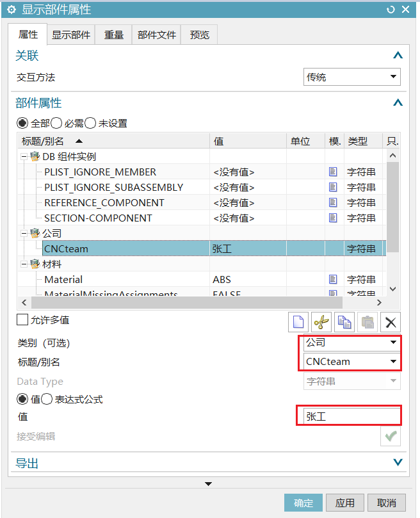Click the reset dialog icon in title bar
This screenshot has width=420, height=518.
(391, 10)
